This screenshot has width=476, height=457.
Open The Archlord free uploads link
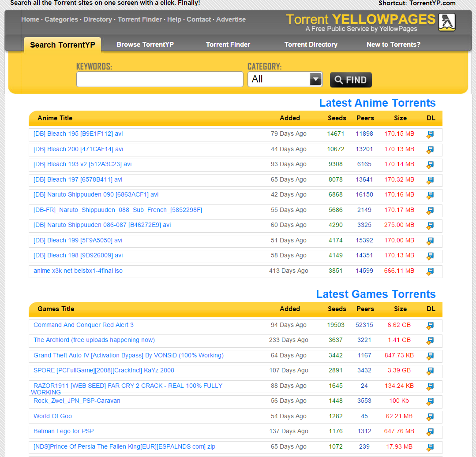coord(94,340)
